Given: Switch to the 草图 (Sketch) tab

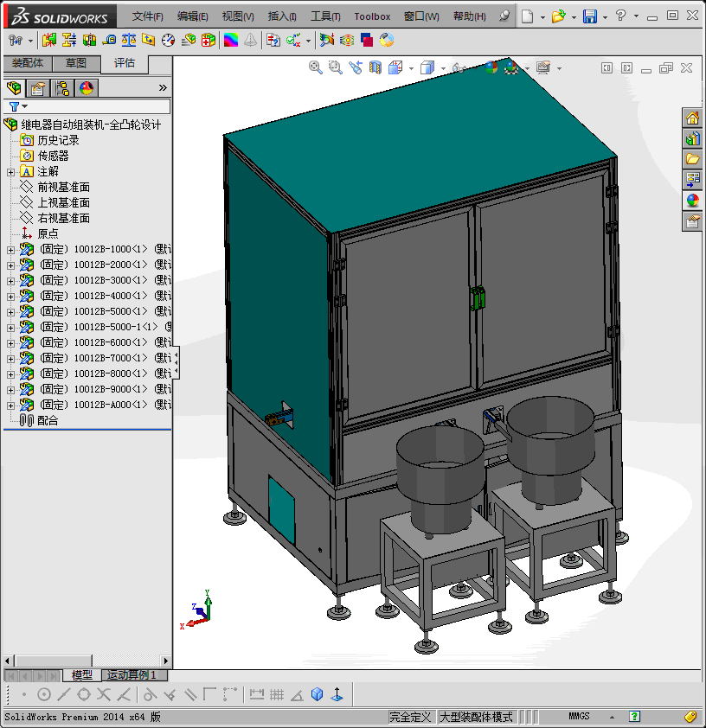Looking at the screenshot, I should click(76, 63).
